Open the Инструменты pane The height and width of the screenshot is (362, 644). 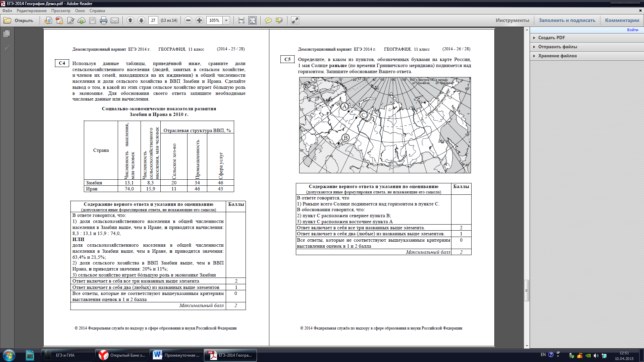[513, 20]
